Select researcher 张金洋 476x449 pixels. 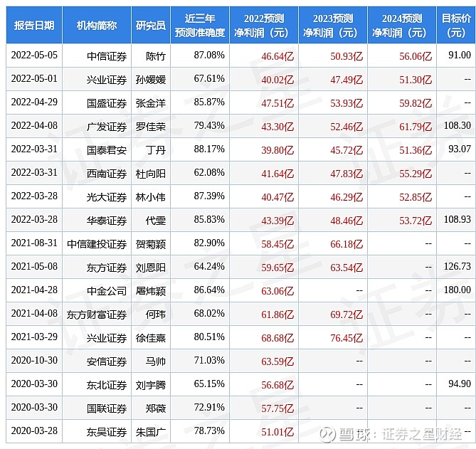click(151, 103)
